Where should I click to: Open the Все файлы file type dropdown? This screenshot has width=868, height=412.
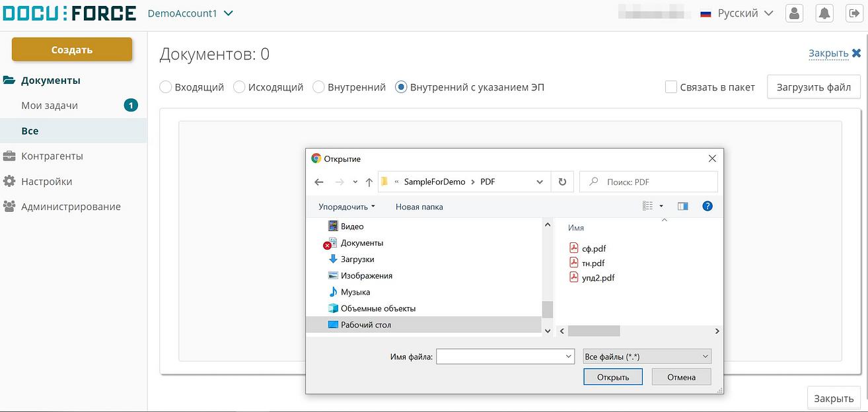(647, 357)
